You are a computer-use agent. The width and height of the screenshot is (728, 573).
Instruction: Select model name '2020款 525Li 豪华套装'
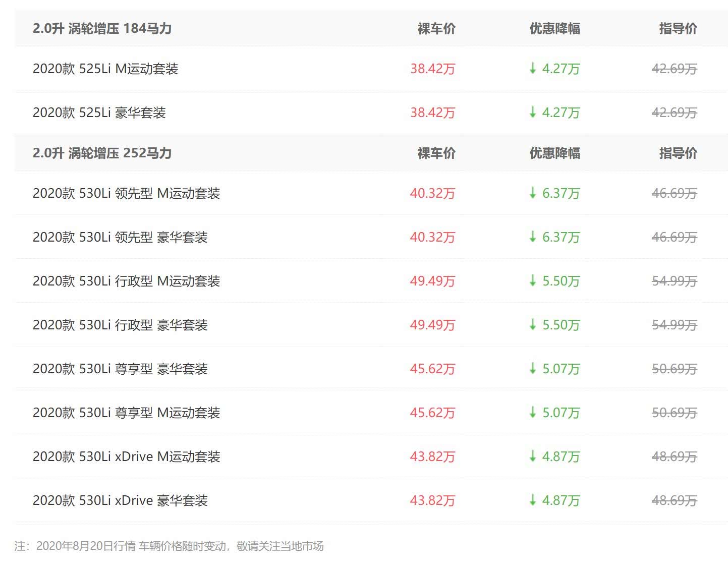(99, 112)
